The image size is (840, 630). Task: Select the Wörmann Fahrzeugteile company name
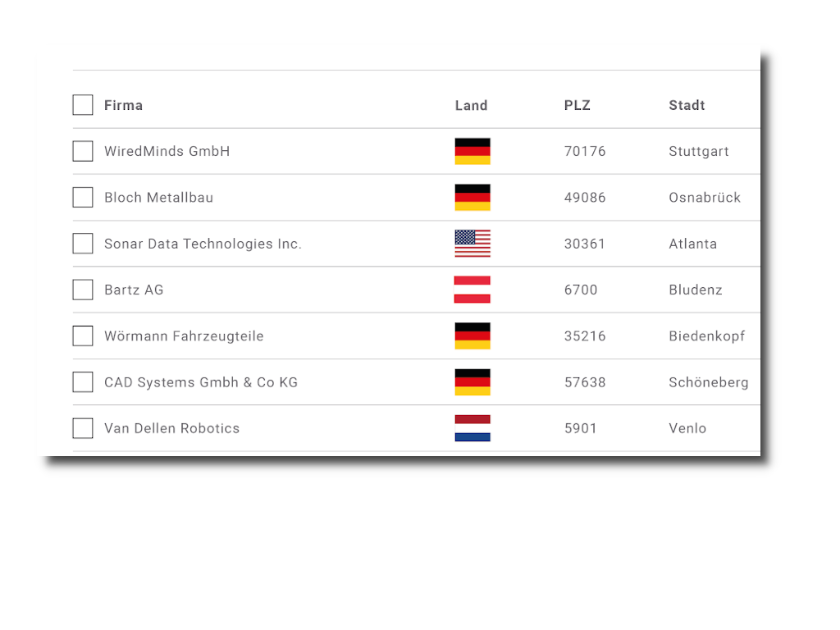coord(184,336)
